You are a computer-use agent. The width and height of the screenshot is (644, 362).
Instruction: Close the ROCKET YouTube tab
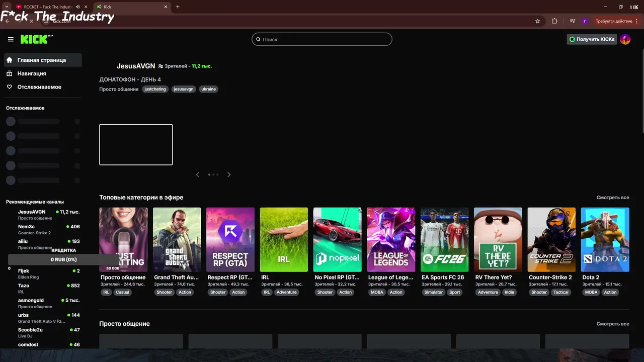point(86,7)
